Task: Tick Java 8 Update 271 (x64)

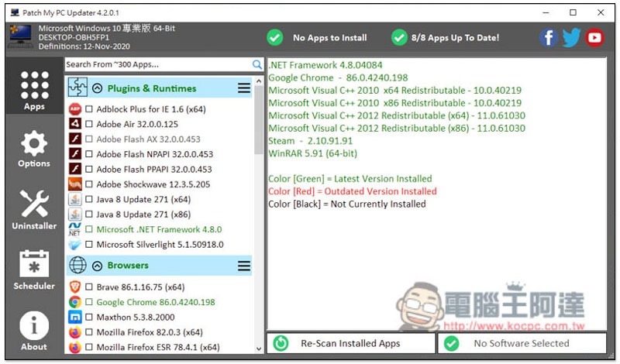Action: tap(89, 199)
